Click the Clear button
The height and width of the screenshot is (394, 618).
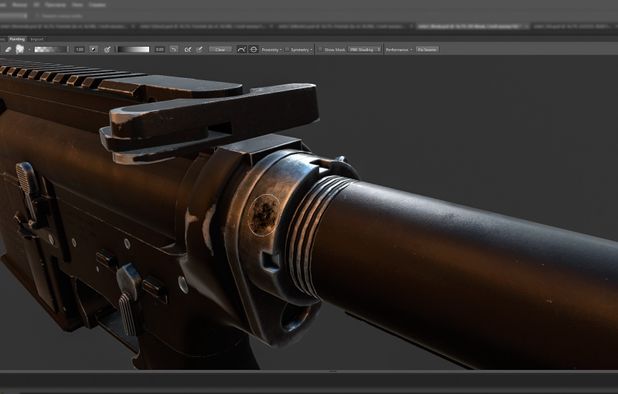pyautogui.click(x=220, y=50)
